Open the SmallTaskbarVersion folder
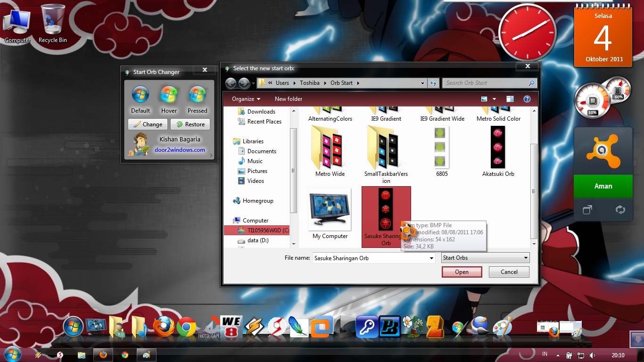 click(x=386, y=155)
